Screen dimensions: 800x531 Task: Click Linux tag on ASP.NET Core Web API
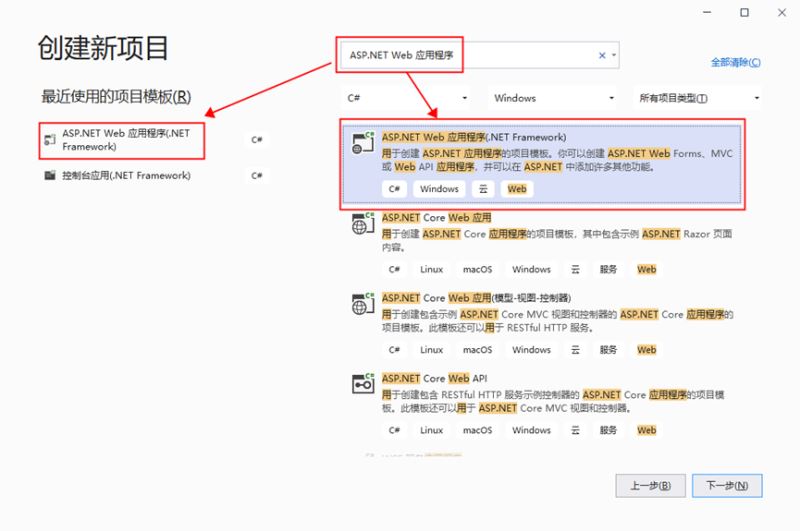pos(431,431)
